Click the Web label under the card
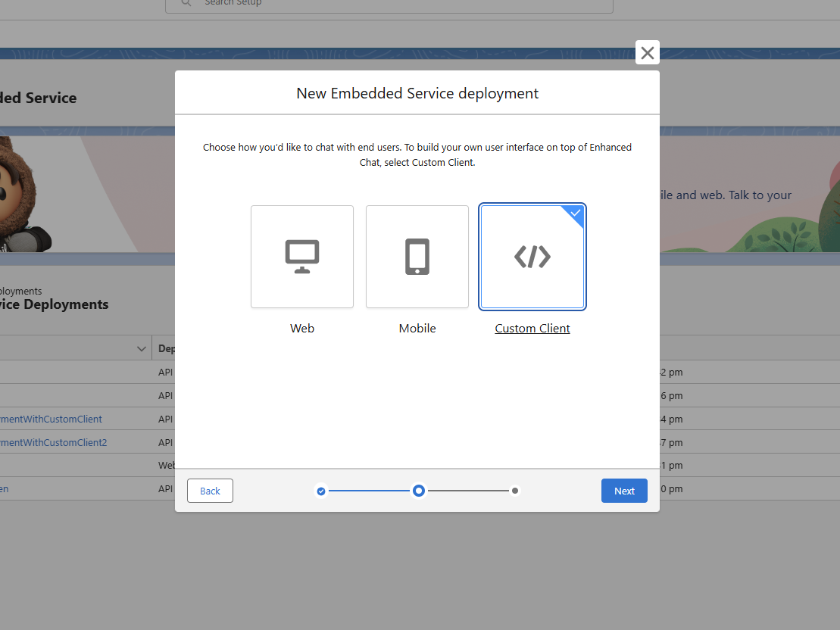840x630 pixels. [302, 329]
